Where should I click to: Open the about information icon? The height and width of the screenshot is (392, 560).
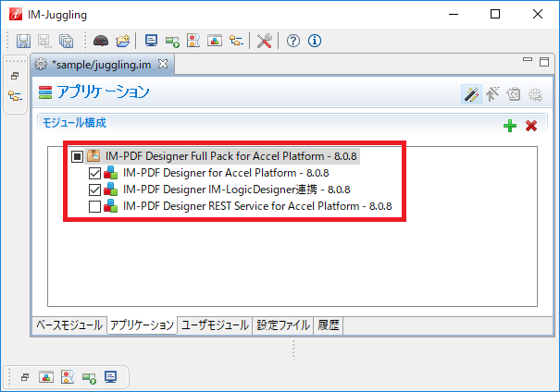(315, 41)
